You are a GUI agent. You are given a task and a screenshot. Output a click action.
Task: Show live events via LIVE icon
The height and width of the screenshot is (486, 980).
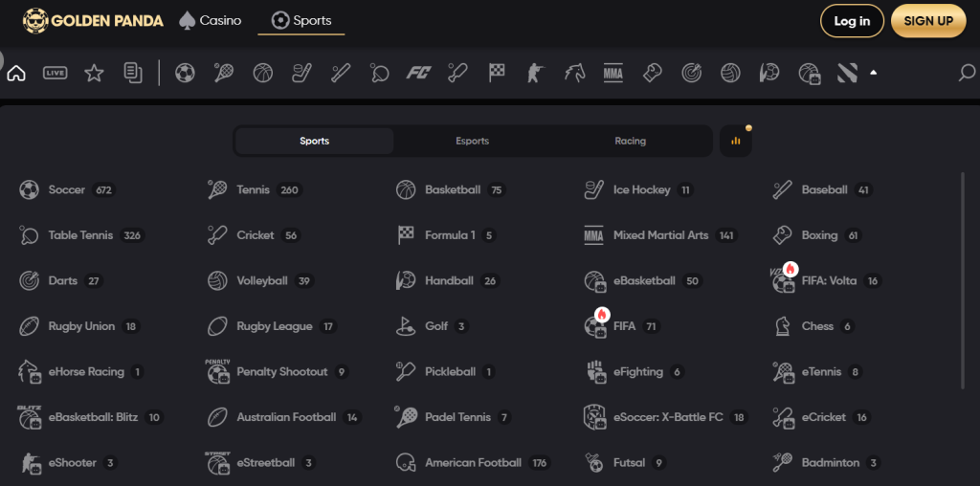[55, 73]
